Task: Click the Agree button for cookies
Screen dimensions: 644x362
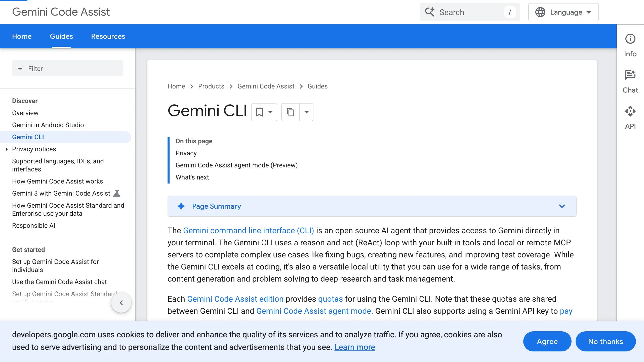Action: tap(547, 341)
